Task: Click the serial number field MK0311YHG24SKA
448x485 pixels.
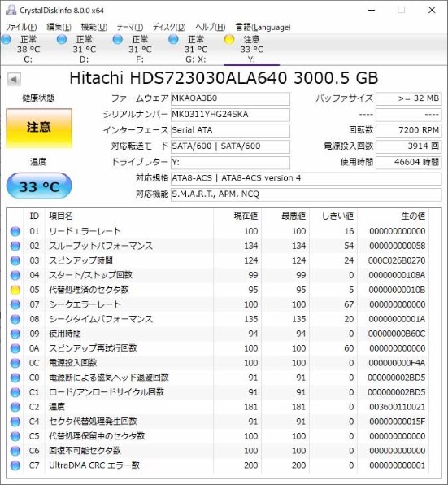Action: pos(230,115)
